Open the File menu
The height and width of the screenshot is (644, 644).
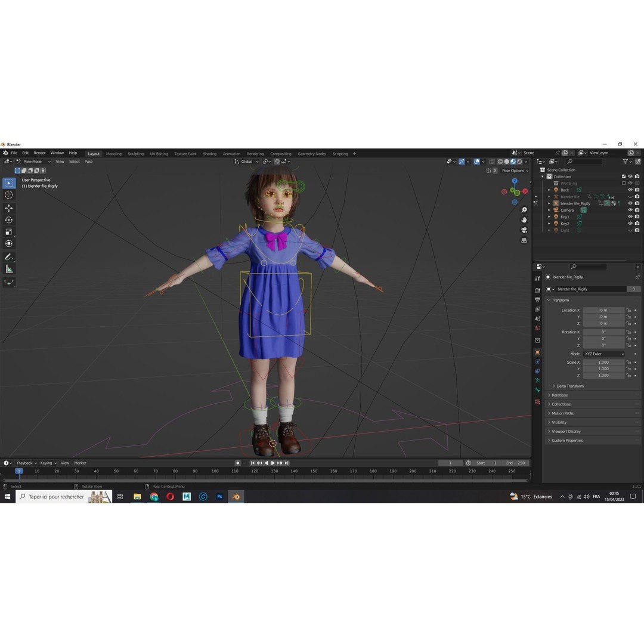click(x=14, y=153)
